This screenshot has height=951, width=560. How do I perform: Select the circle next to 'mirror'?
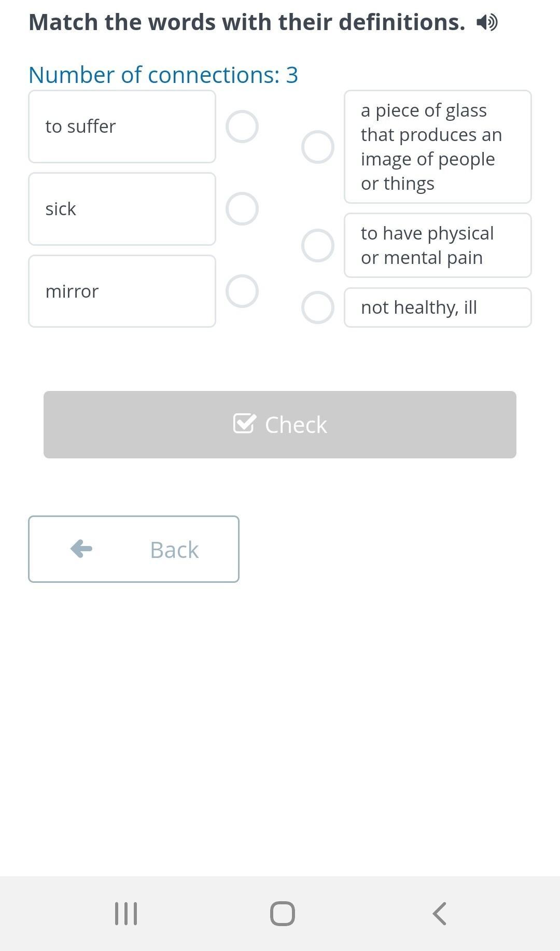(242, 291)
